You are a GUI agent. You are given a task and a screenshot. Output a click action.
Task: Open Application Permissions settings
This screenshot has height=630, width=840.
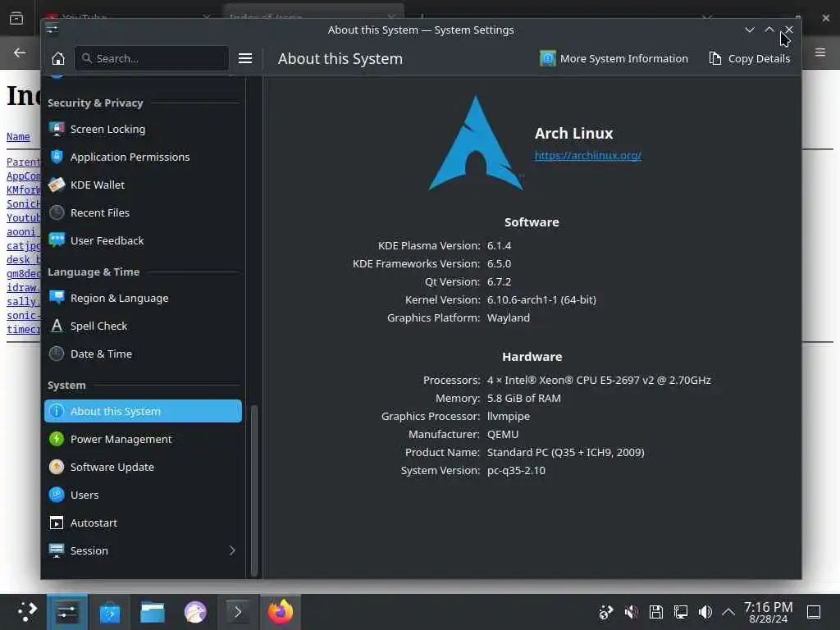point(143,157)
